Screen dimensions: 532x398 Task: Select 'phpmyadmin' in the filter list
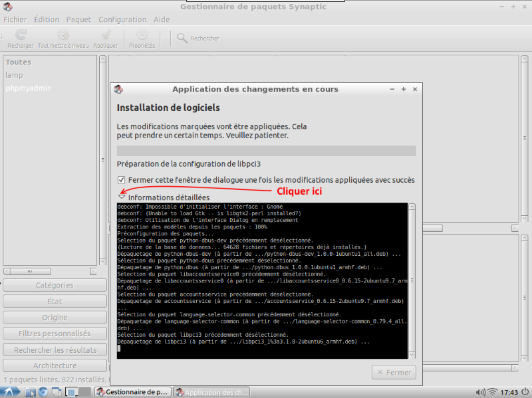point(29,88)
